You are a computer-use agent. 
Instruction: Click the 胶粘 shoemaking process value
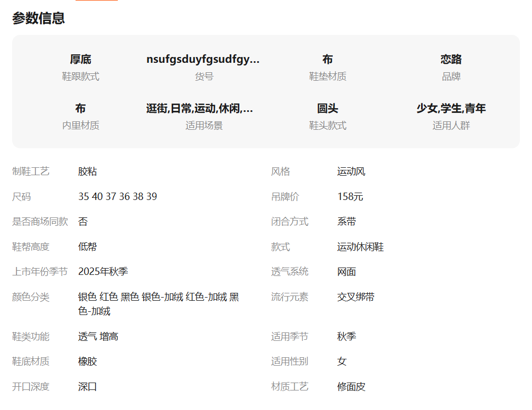[x=88, y=171]
